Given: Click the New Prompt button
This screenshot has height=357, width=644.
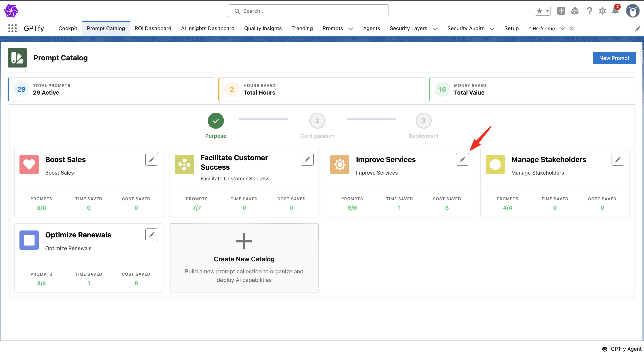Looking at the screenshot, I should [614, 58].
